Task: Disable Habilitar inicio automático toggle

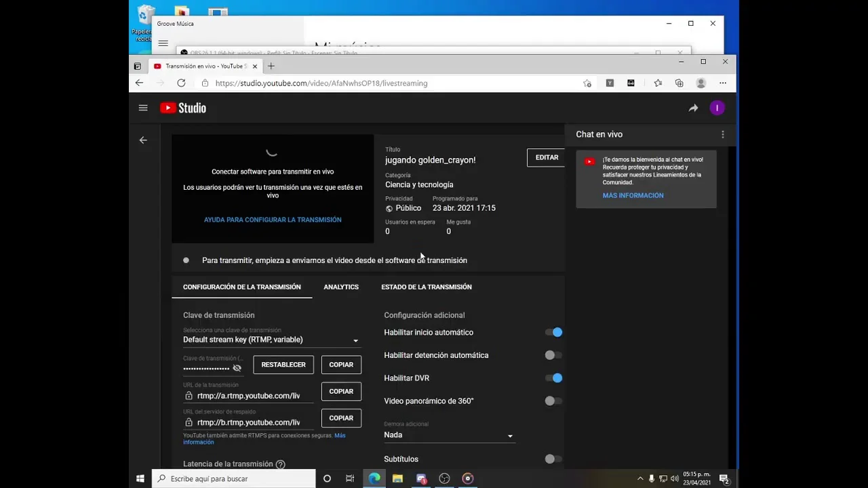Action: [554, 332]
